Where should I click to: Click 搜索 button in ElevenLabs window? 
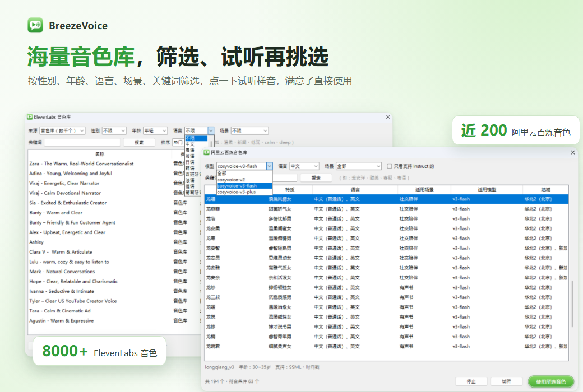(138, 142)
